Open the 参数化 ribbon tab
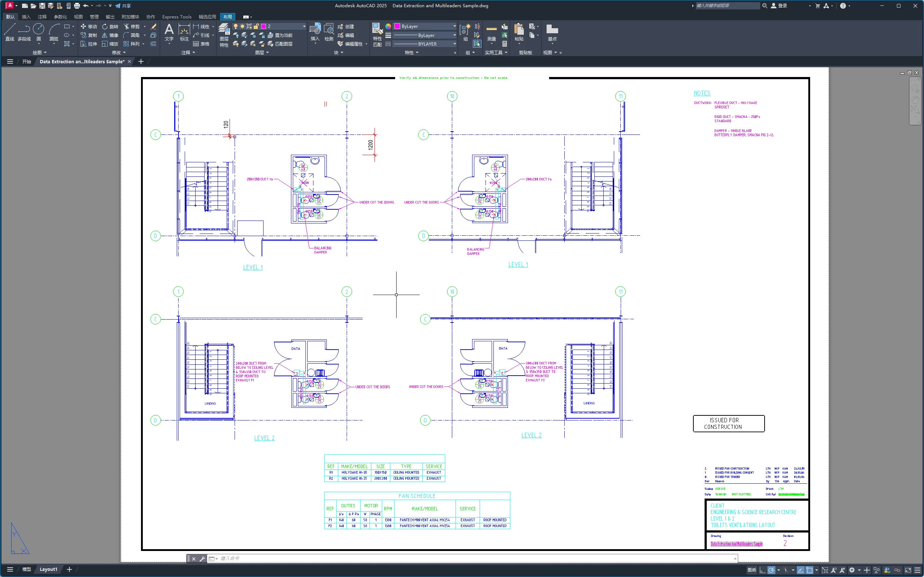The width and height of the screenshot is (924, 577). click(x=60, y=17)
